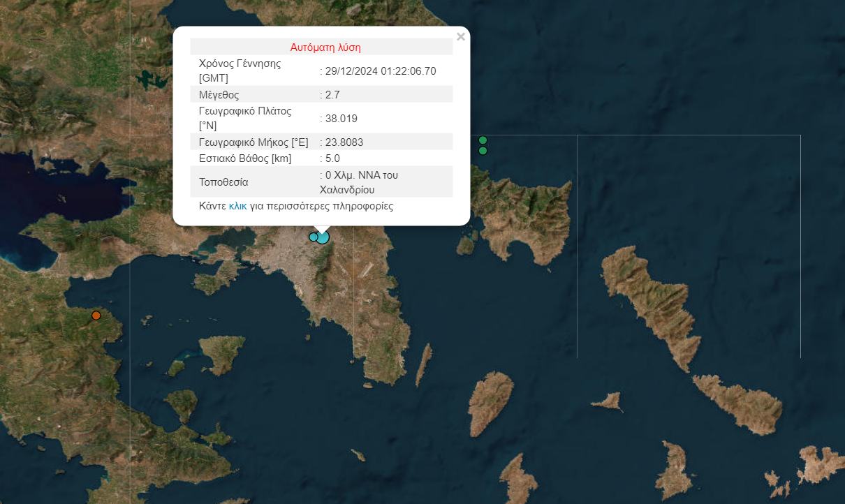The image size is (845, 504).
Task: Click the 'Γεωγραφικό Πλάτος [°N]' label
Action: point(244,118)
